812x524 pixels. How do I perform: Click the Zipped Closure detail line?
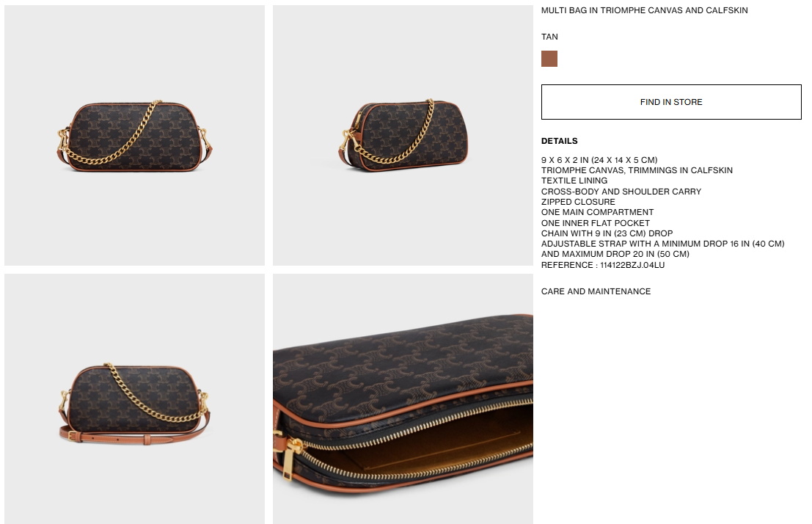[578, 202]
